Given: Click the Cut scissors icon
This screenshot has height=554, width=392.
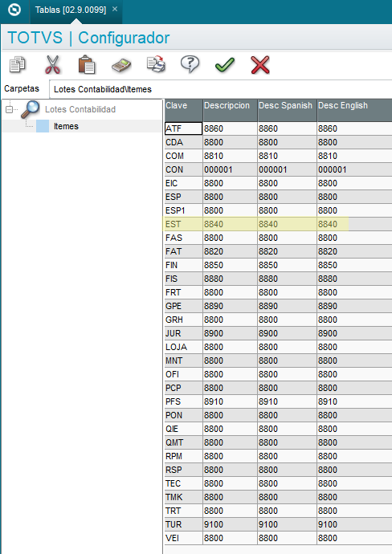Looking at the screenshot, I should coord(52,65).
